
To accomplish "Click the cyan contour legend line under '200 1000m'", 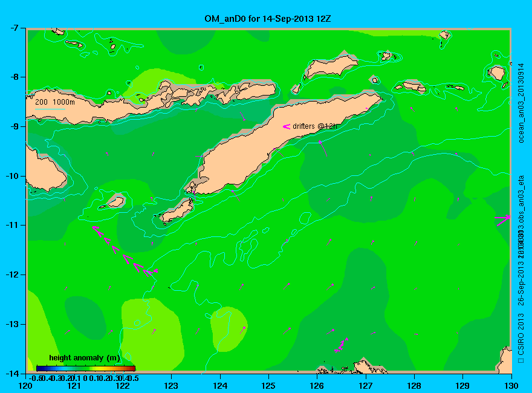I will (x=50, y=109).
